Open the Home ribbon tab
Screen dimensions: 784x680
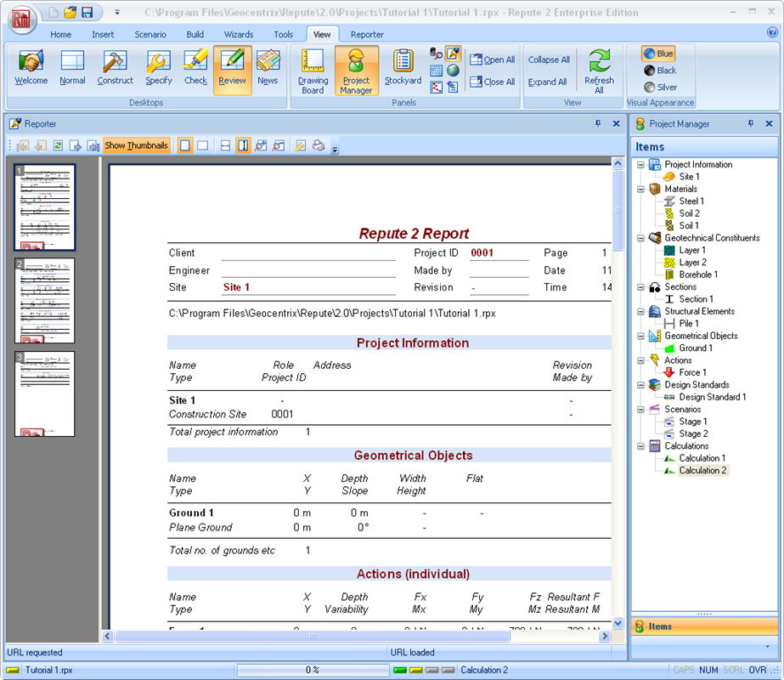(x=60, y=35)
